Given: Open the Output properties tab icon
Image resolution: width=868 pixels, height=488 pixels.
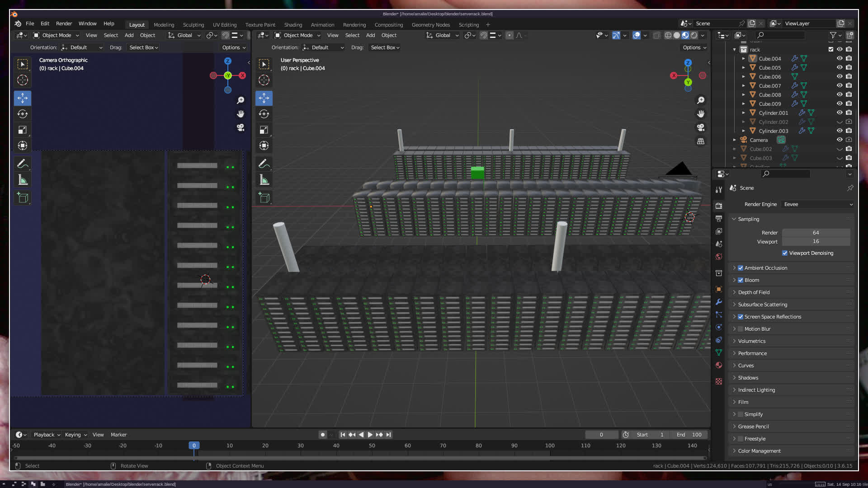Looking at the screenshot, I should click(719, 219).
